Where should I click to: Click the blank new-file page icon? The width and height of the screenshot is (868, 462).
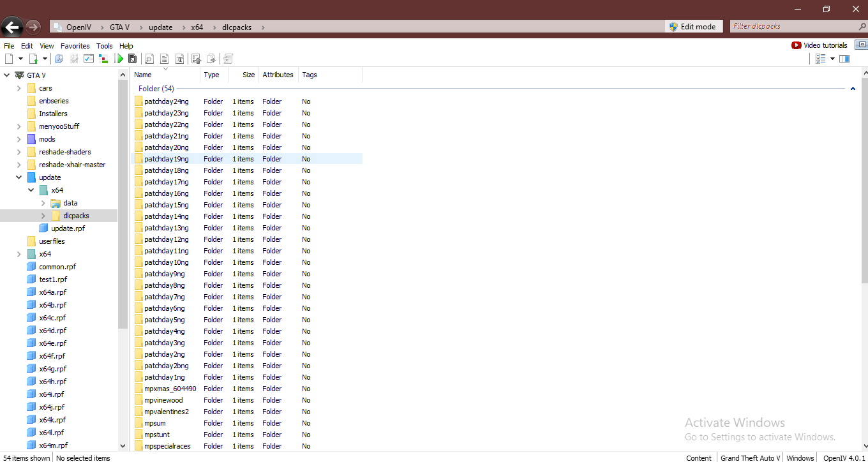9,59
